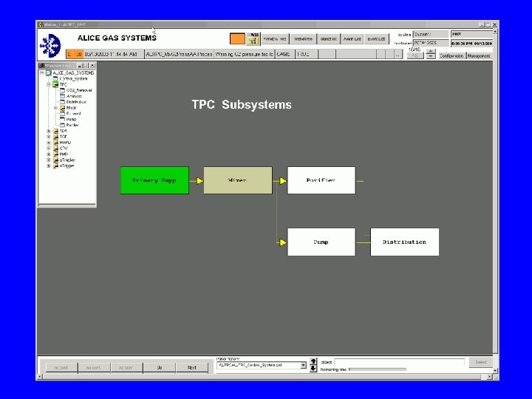Click the panel history down arrow icon
Screen dimensions: 532x399
313,369
